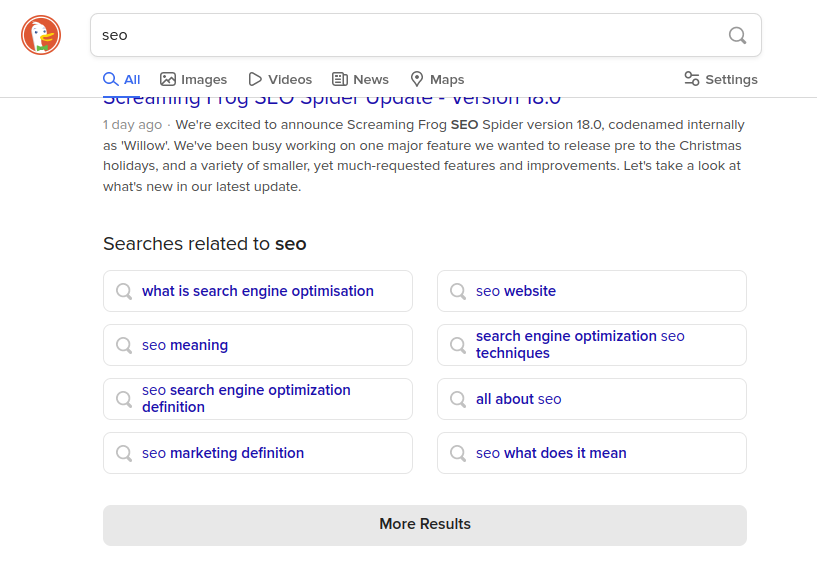Click magnifier icon beside 'all about seo'
The width and height of the screenshot is (817, 571).
click(x=458, y=400)
